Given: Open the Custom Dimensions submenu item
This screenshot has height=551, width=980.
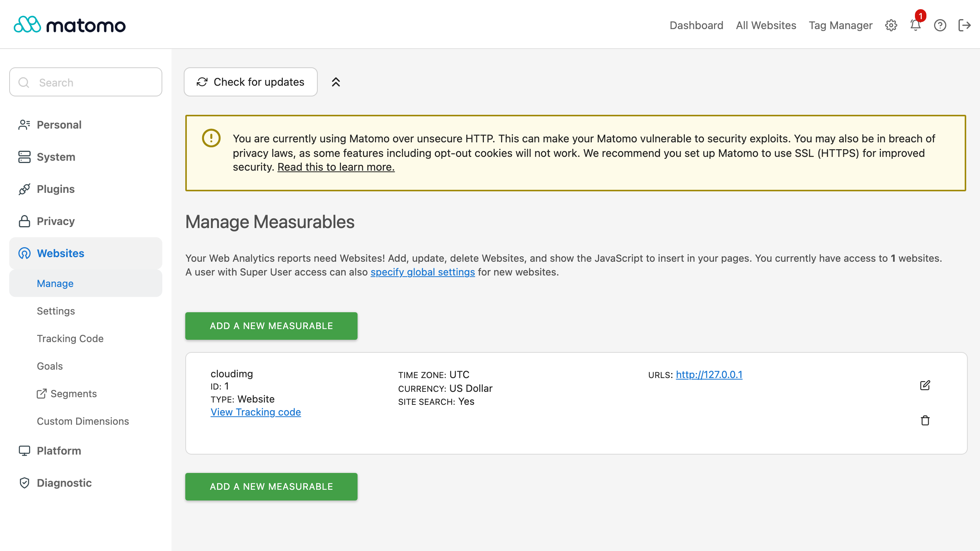Looking at the screenshot, I should [86, 421].
